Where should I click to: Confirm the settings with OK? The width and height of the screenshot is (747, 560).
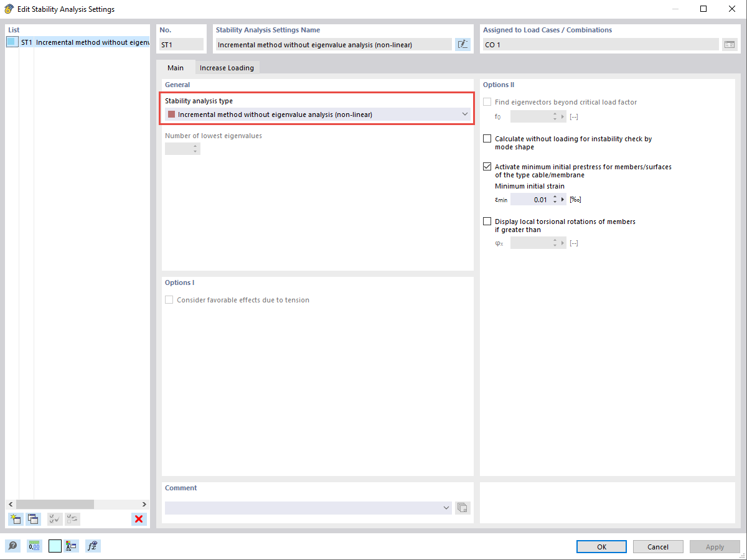[601, 546]
